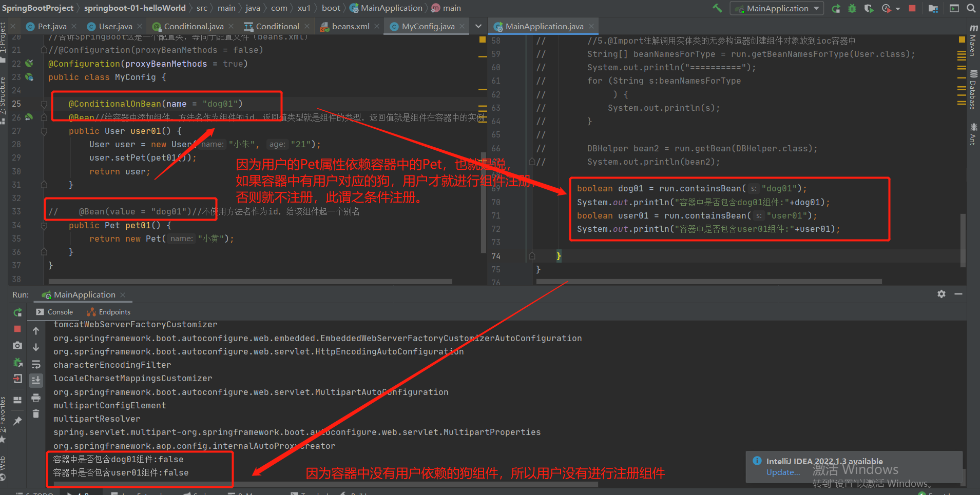980x495 pixels.
Task: Open the Database tool window
Action: pos(973,90)
